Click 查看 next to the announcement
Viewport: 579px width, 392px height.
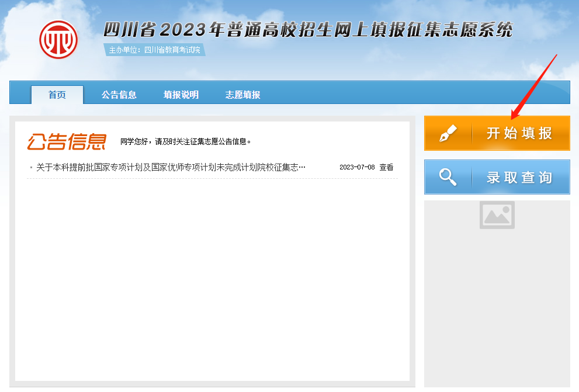pos(386,167)
